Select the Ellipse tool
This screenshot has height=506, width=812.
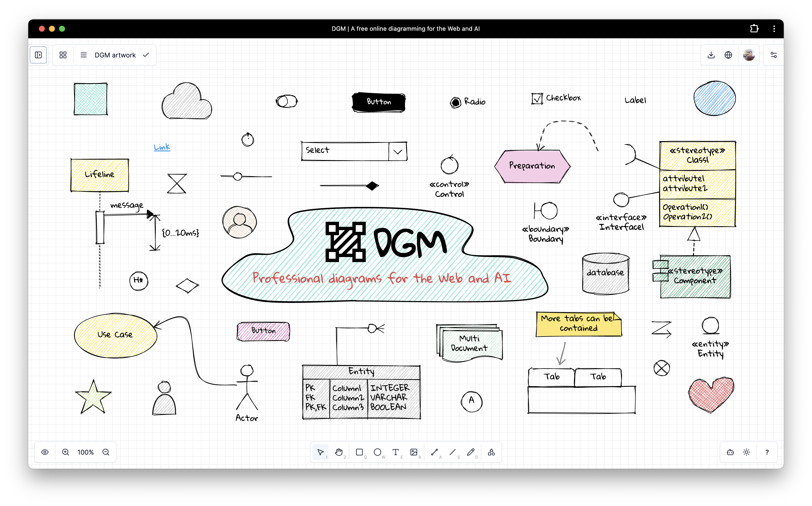click(378, 452)
